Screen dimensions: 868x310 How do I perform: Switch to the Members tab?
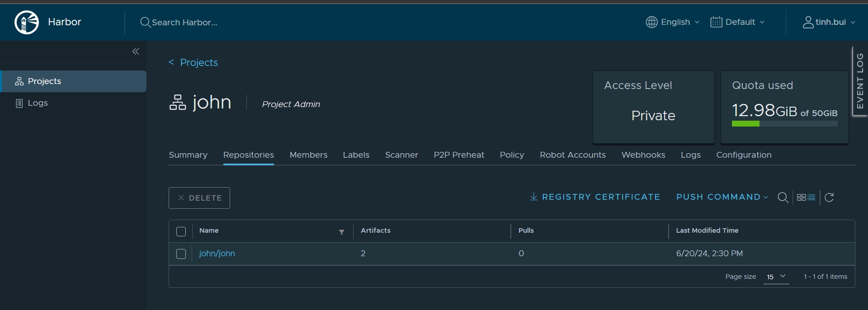[x=308, y=155]
